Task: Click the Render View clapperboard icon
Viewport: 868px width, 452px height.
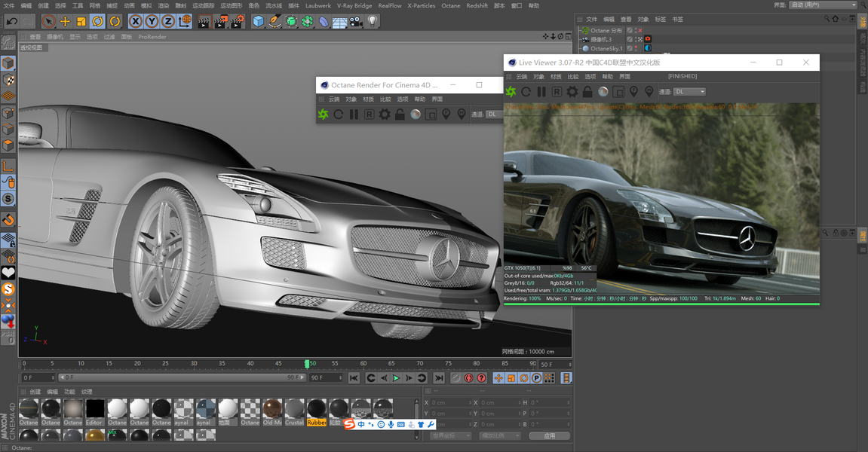Action: click(204, 22)
